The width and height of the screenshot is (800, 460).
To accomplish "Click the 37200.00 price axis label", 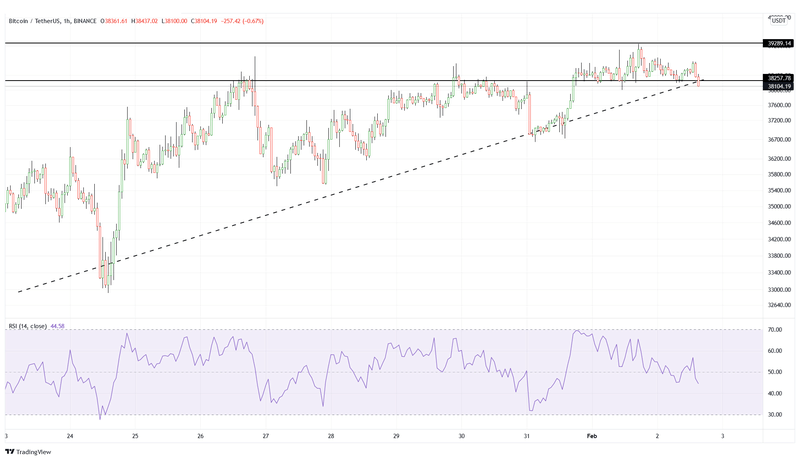I will [x=780, y=121].
